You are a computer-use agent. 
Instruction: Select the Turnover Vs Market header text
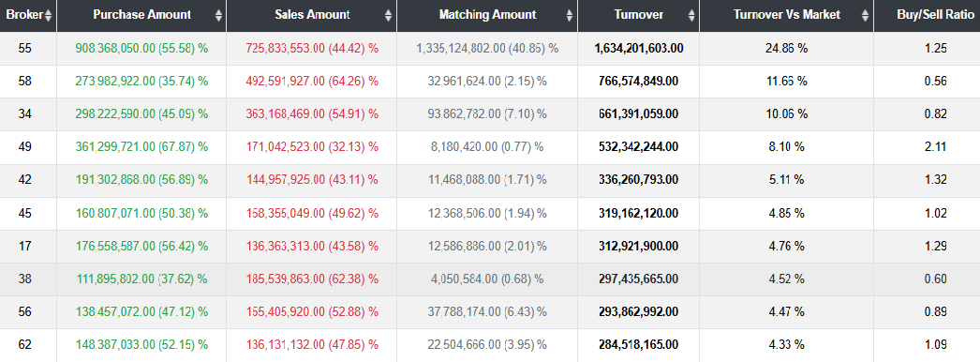[x=786, y=15]
